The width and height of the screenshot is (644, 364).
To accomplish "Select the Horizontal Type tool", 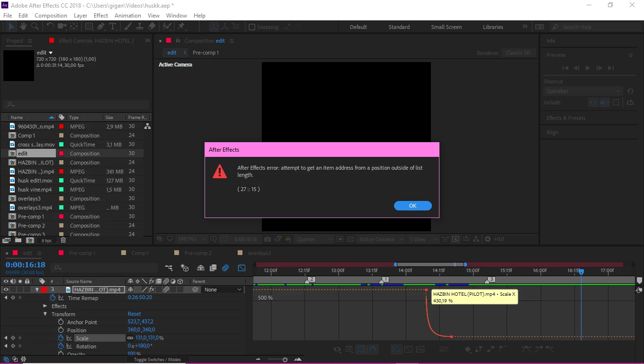I will coord(113,27).
